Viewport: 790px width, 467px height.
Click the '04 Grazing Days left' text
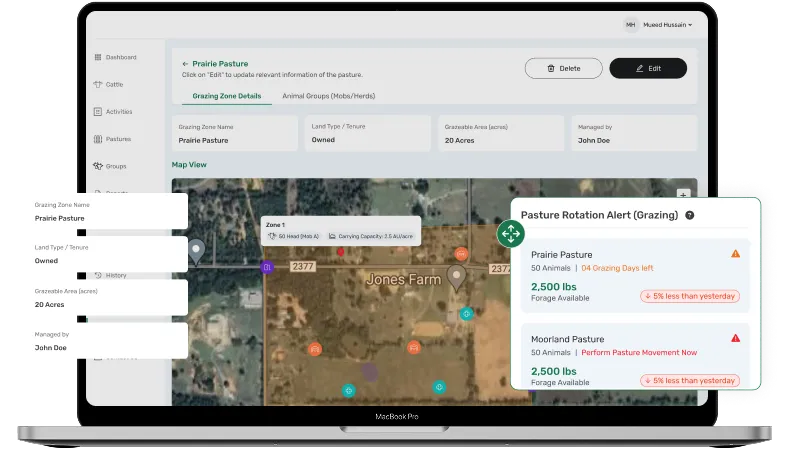(x=617, y=268)
